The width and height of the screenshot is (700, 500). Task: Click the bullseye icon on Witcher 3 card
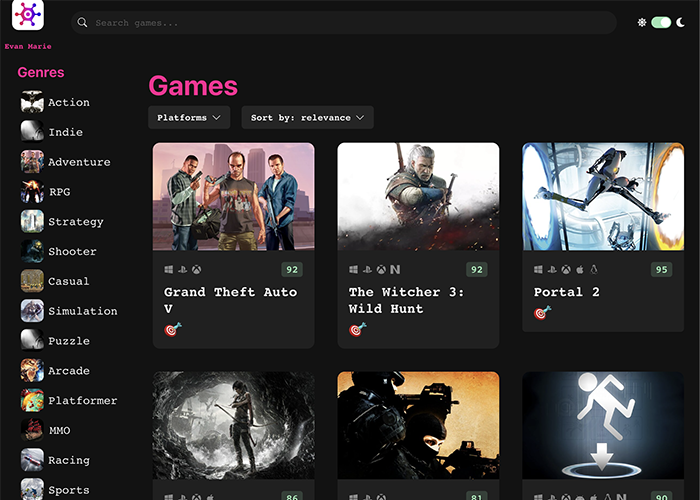[358, 329]
